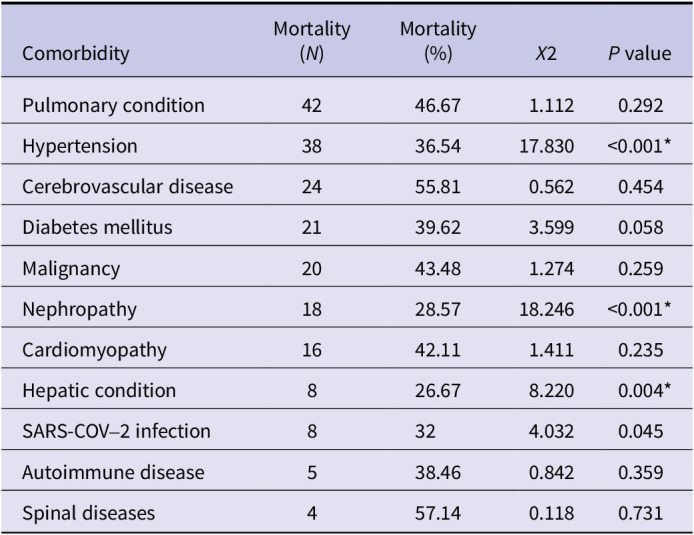Click the Hepatic condition row label
This screenshot has height=535, width=694.
coord(99,391)
